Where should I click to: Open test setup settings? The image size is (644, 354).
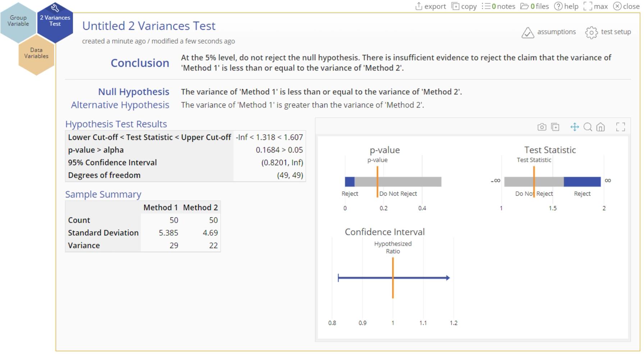pyautogui.click(x=608, y=32)
